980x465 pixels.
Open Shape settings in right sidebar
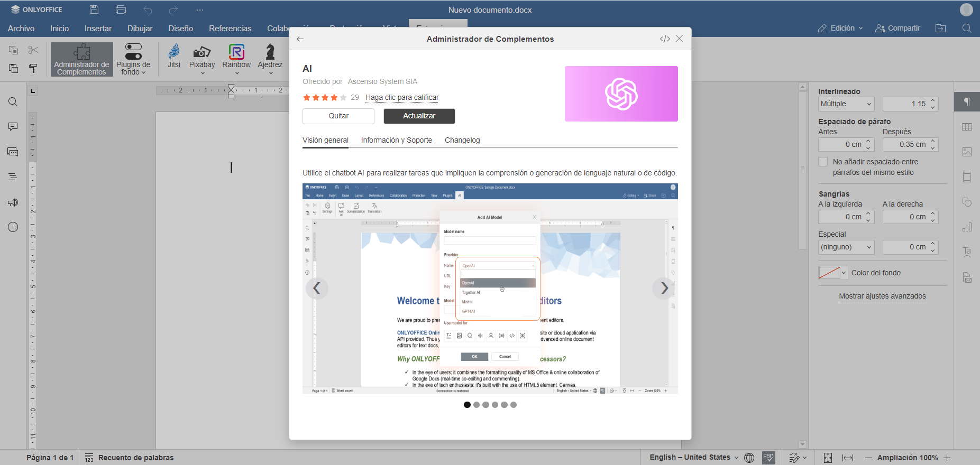[967, 202]
